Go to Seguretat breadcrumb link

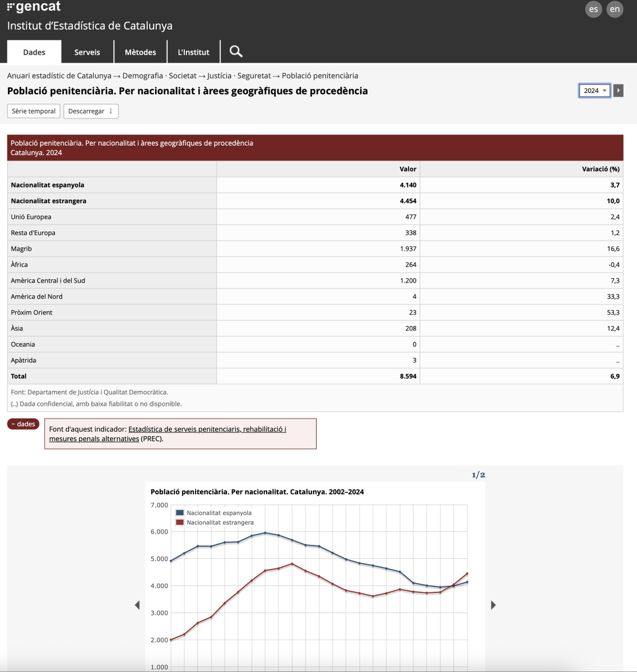254,76
